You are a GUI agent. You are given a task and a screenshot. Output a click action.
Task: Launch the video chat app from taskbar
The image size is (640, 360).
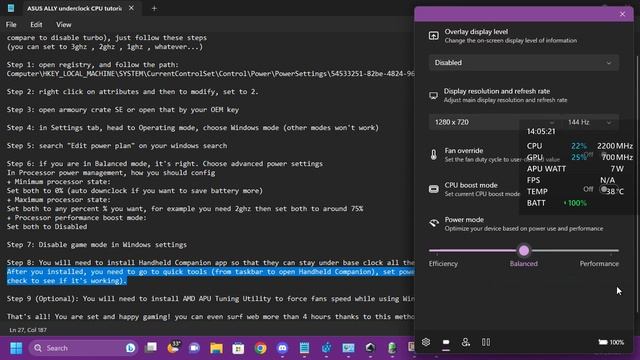(x=194, y=348)
